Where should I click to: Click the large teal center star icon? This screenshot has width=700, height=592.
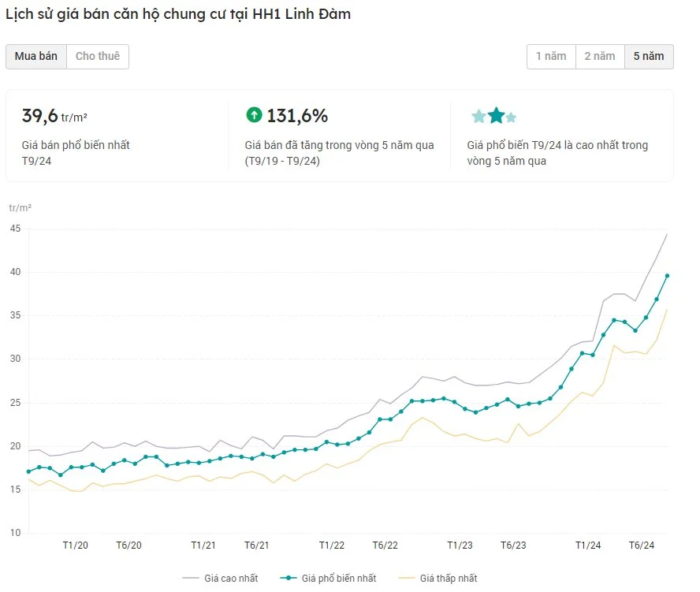pyautogui.click(x=496, y=116)
